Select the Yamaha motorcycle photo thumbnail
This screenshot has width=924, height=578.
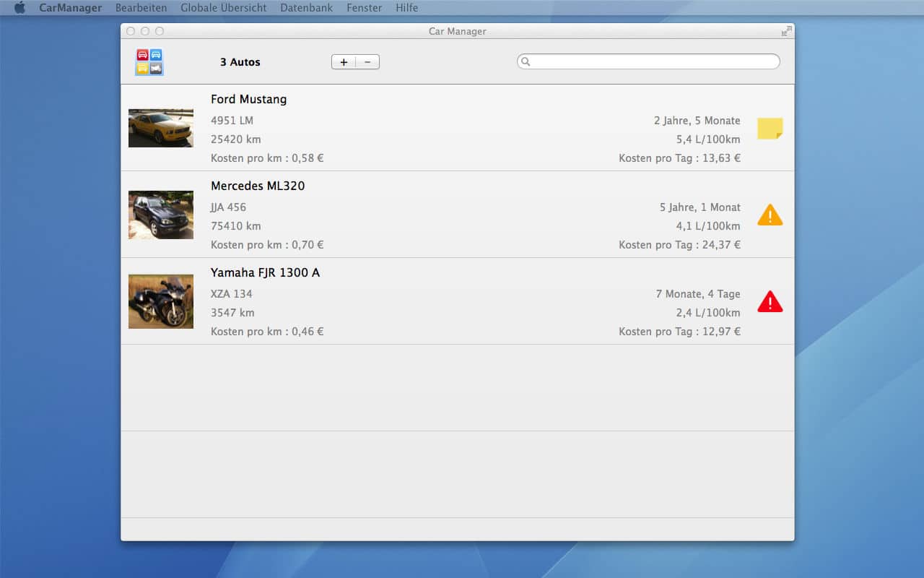click(161, 301)
